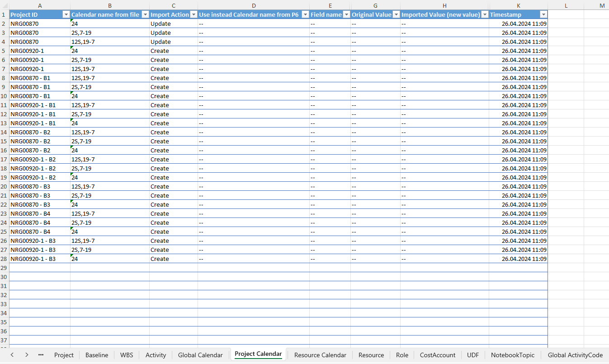Switch to the Global Calendar sheet tab
This screenshot has height=364, width=609.
pyautogui.click(x=200, y=355)
